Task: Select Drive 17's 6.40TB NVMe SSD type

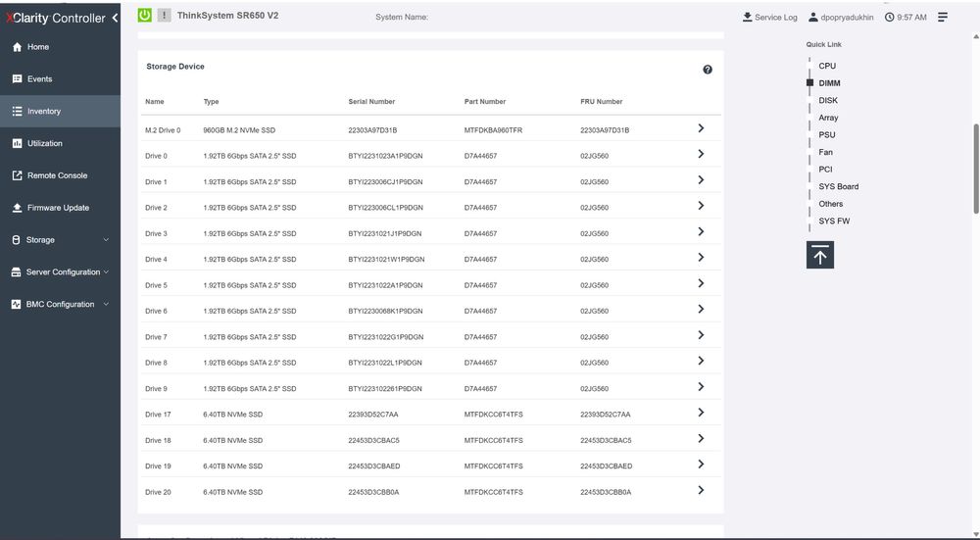Action: coord(232,415)
